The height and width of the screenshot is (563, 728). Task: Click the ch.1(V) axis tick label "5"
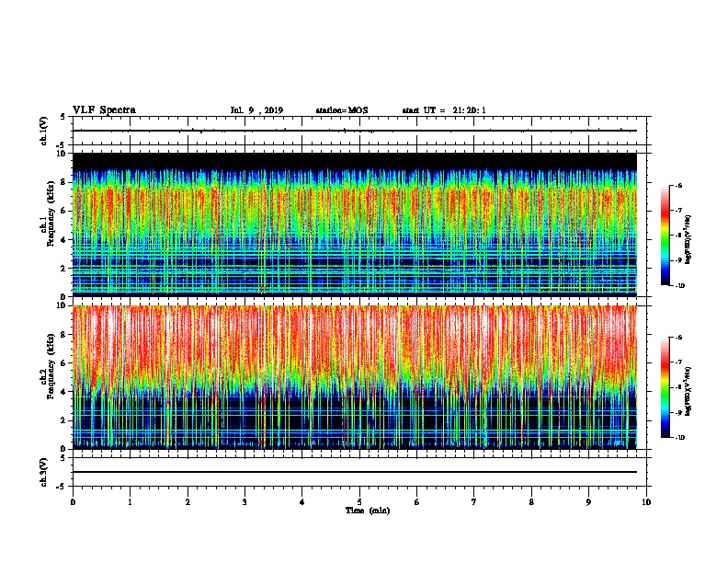pyautogui.click(x=63, y=118)
